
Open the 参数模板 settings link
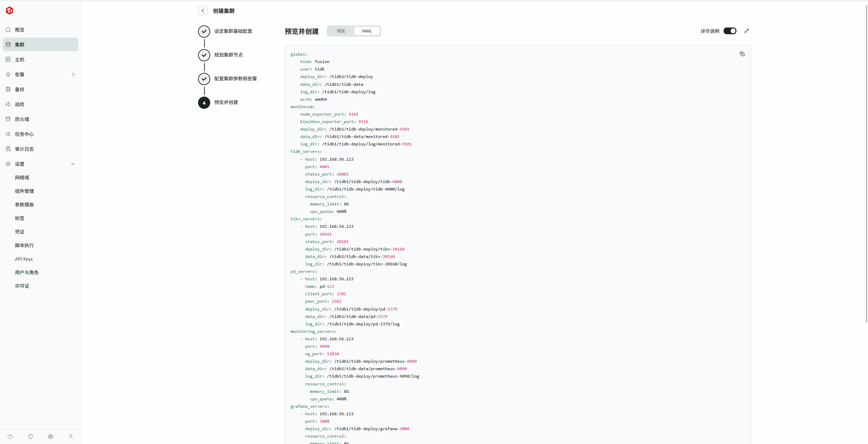tap(24, 205)
